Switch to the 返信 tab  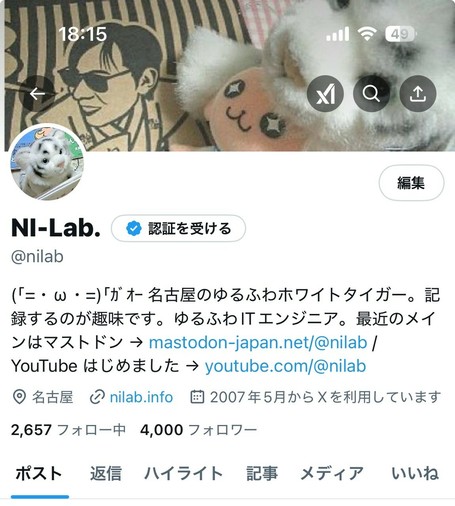[106, 473]
